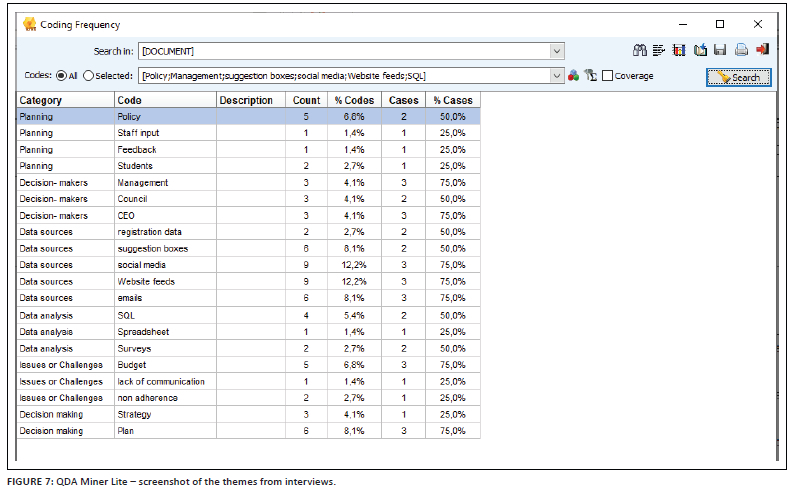
Task: Click the binoculars search icon
Action: 640,50
